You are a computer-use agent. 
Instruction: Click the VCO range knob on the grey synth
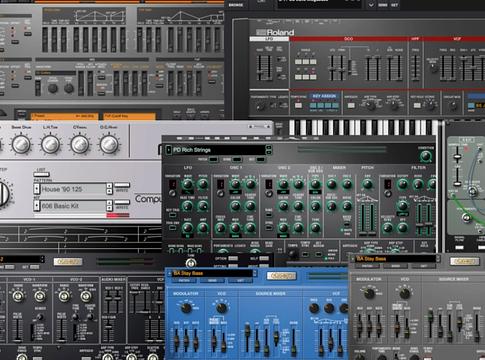[x=405, y=293]
